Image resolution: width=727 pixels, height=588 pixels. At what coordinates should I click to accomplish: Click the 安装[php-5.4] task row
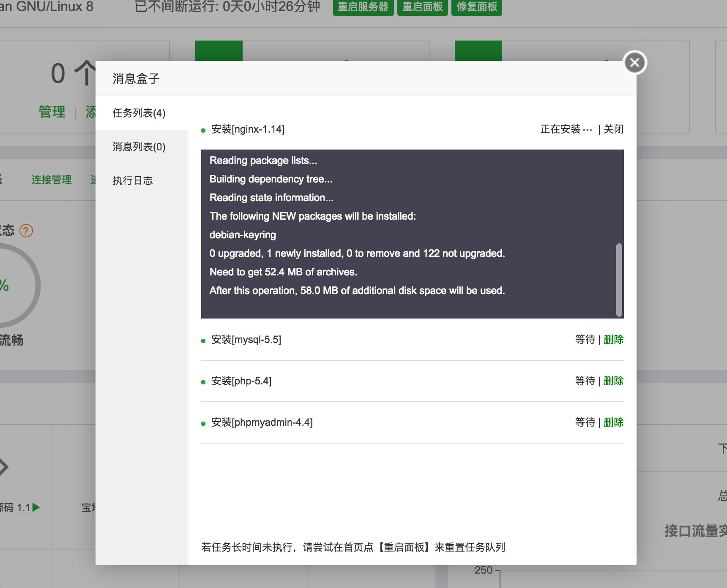pos(413,381)
